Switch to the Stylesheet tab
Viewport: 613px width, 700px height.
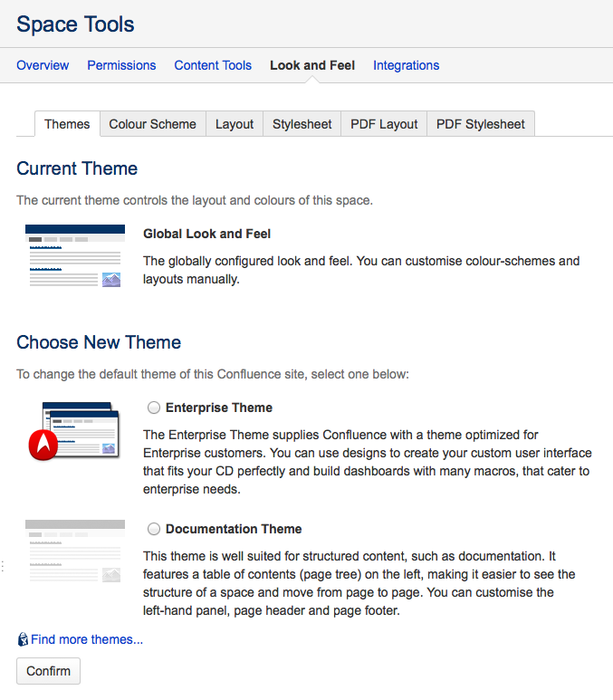[x=302, y=124]
